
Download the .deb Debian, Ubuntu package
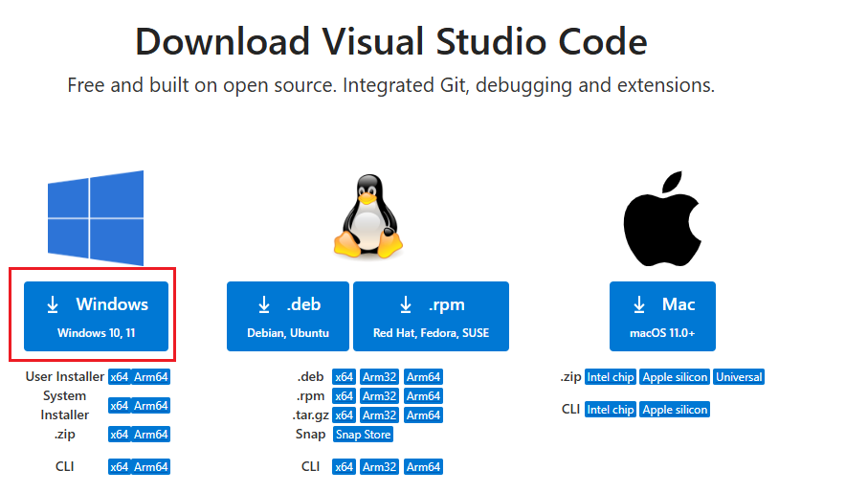click(288, 316)
